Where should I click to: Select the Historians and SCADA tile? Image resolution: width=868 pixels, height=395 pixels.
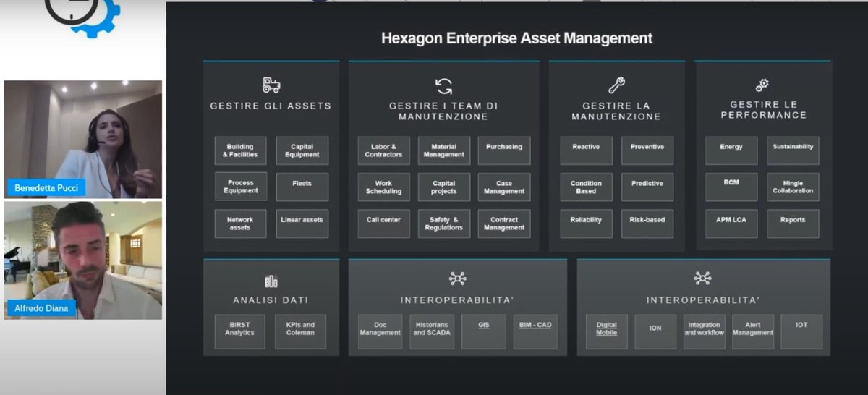point(432,332)
